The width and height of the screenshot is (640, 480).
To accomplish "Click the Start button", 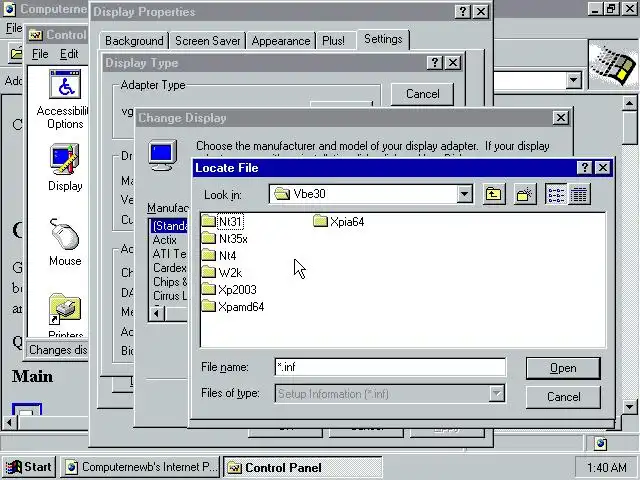I will tap(29, 467).
